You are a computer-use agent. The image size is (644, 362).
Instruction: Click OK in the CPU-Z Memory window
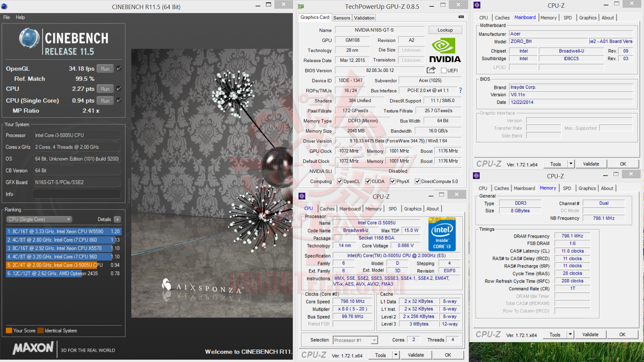tap(622, 334)
